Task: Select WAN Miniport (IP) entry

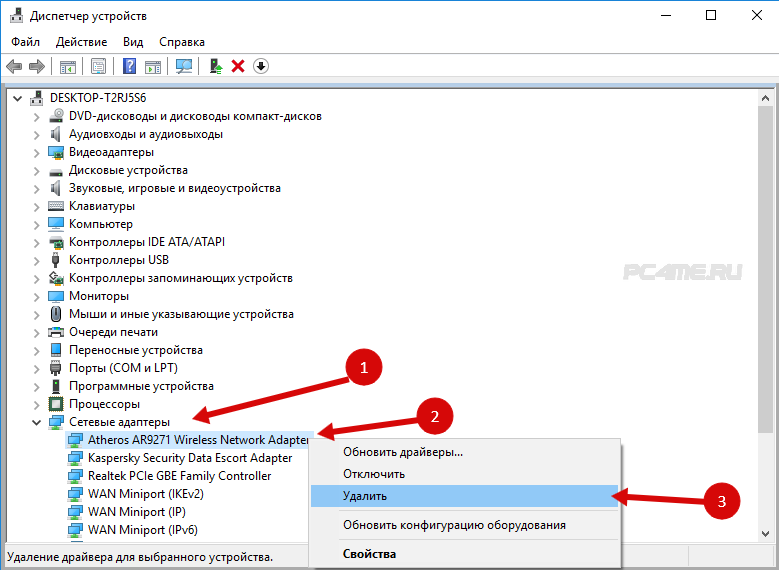Action: tap(137, 512)
